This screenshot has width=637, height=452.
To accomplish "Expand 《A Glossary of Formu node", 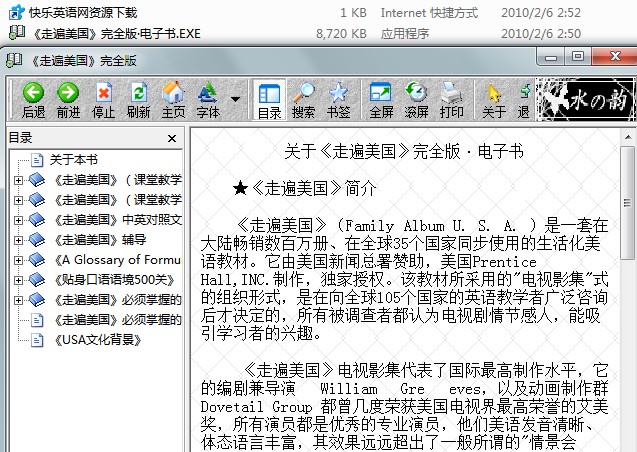I will (18, 260).
